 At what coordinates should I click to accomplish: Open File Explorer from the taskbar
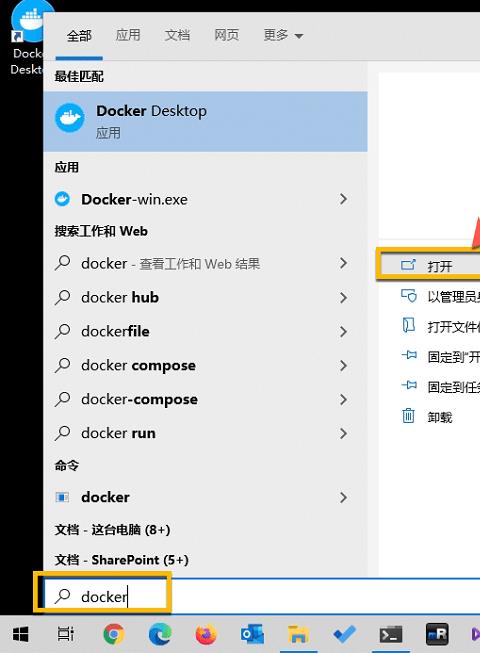(298, 634)
